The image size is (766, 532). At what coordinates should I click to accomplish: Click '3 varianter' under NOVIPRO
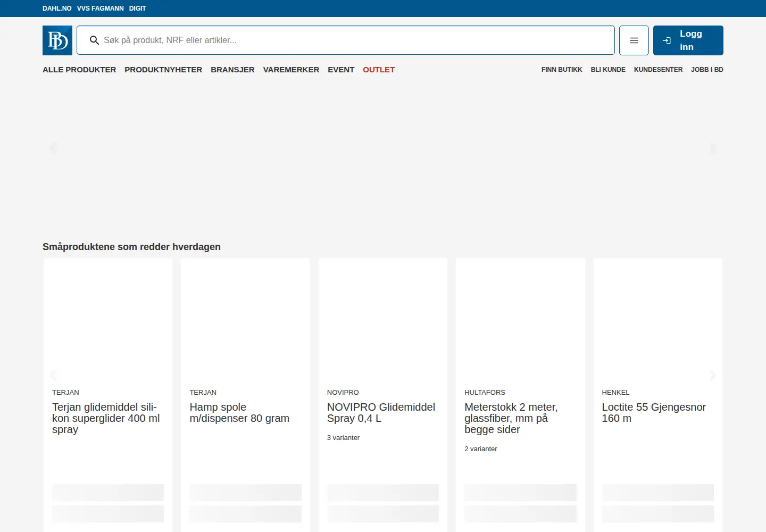pyautogui.click(x=343, y=438)
